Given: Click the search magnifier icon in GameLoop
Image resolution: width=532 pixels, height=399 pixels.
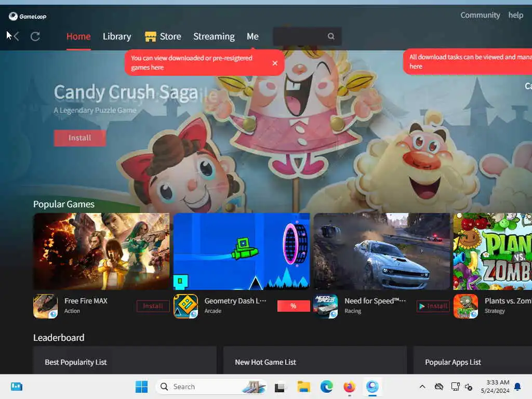Looking at the screenshot, I should pos(331,36).
